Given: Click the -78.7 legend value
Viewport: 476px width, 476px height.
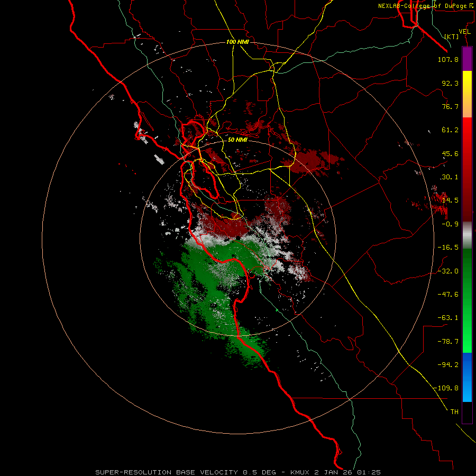Looking at the screenshot, I should tap(448, 342).
